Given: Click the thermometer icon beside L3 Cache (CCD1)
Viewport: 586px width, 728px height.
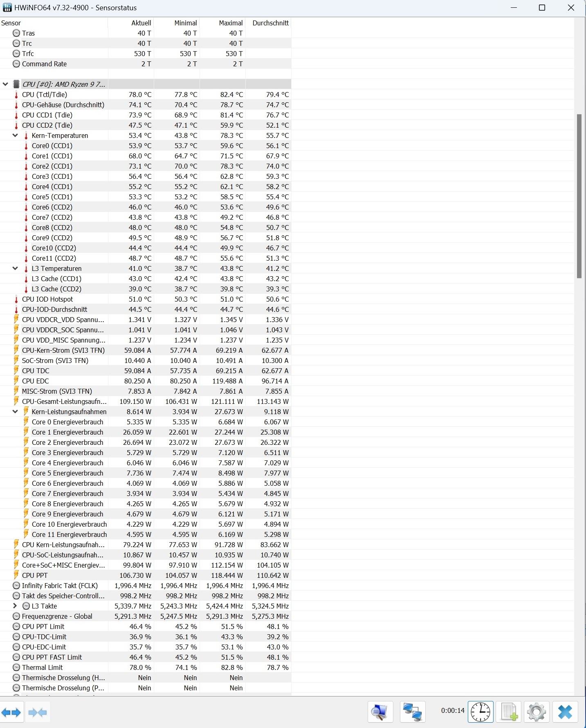Looking at the screenshot, I should pos(26,279).
